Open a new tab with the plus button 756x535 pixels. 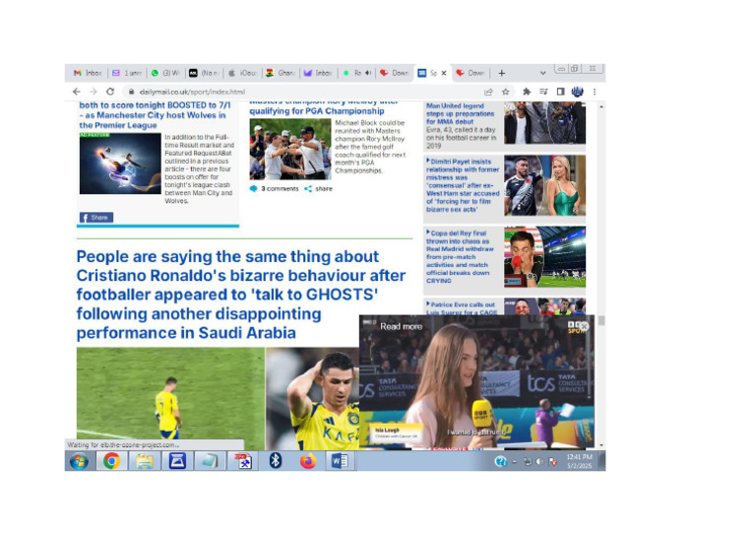[502, 73]
